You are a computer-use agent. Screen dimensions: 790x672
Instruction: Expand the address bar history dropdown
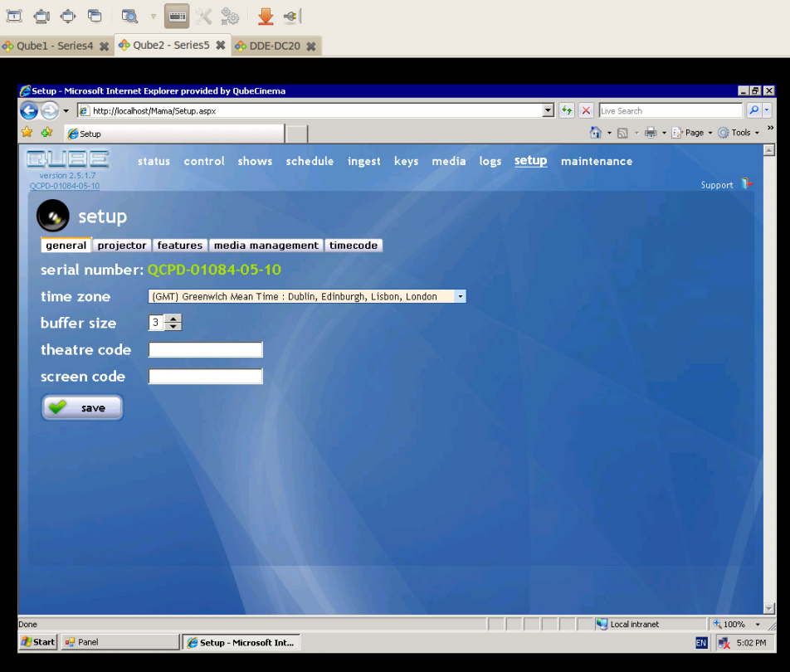coord(549,110)
